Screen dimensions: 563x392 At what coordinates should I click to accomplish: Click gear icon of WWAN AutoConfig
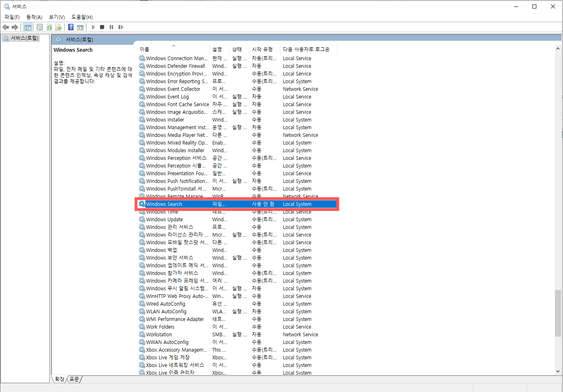[142, 342]
